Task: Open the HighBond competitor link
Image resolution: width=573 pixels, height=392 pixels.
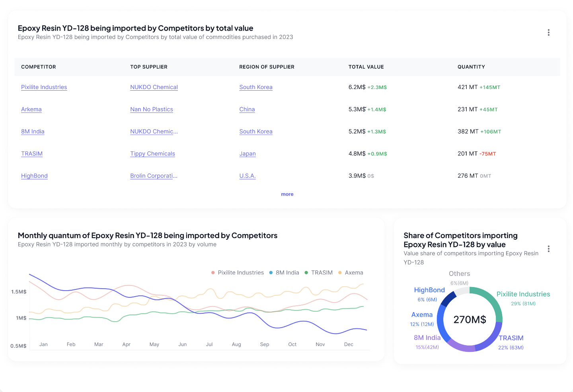Action: (x=34, y=176)
